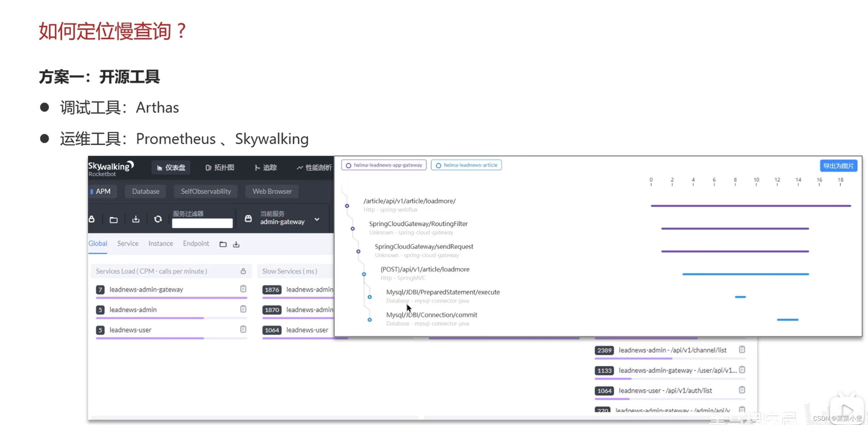Select the Mysql/JDBI/PreparedStatement/execute span
The height and width of the screenshot is (425, 868).
(x=443, y=292)
